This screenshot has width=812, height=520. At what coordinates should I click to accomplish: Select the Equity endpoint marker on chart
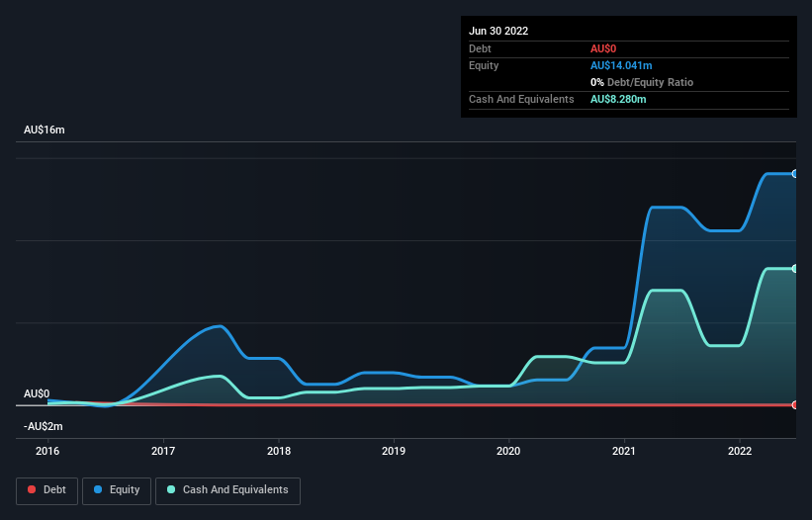pos(795,174)
